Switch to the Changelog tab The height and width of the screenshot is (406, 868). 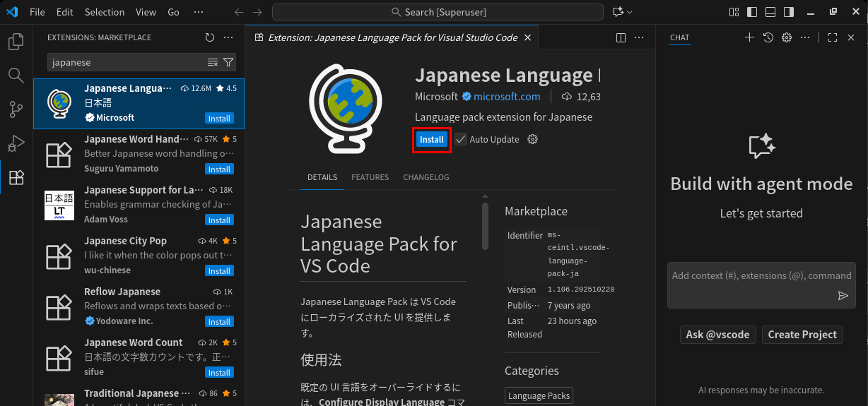426,177
